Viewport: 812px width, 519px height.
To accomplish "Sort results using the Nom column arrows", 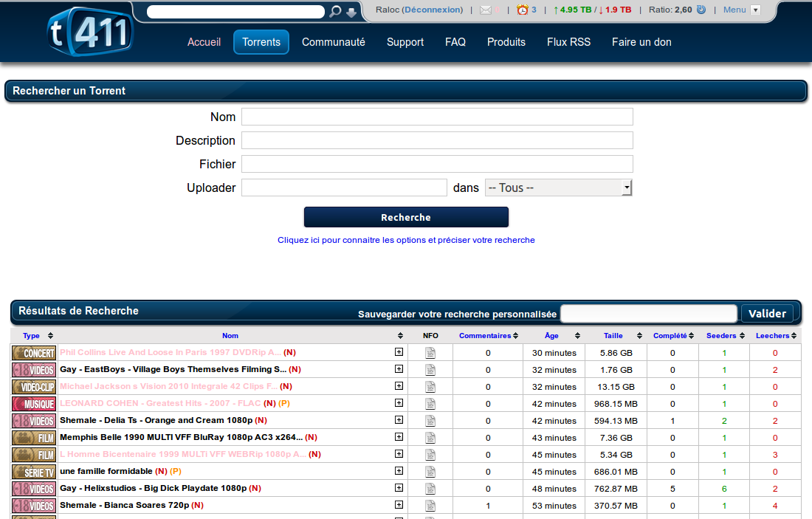I will [x=400, y=336].
